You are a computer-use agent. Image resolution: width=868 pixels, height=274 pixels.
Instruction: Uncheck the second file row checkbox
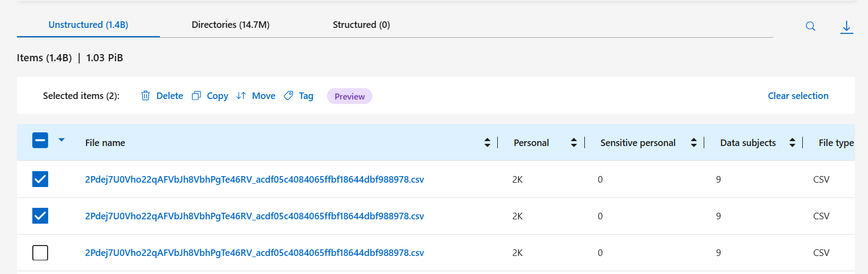(x=40, y=216)
